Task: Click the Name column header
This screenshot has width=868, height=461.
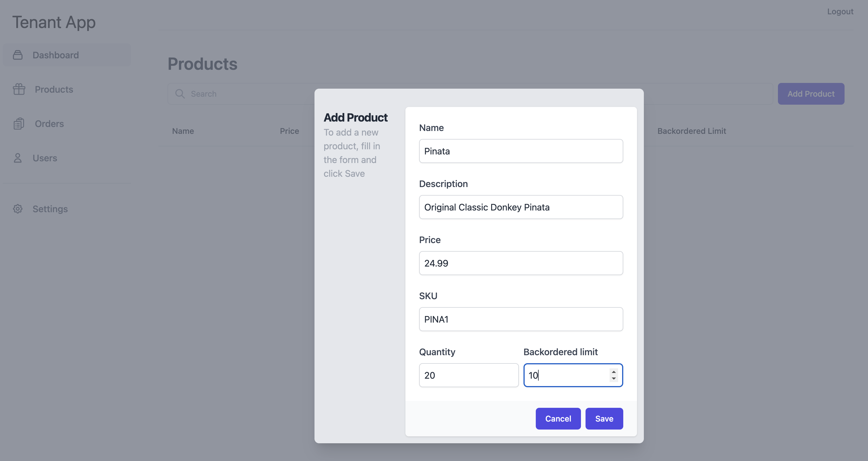Action: pyautogui.click(x=183, y=131)
